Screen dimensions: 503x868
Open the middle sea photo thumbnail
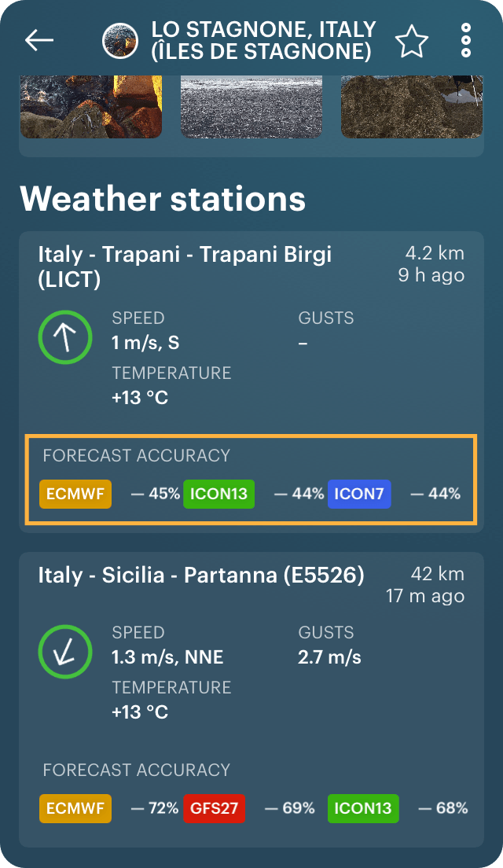click(251, 103)
